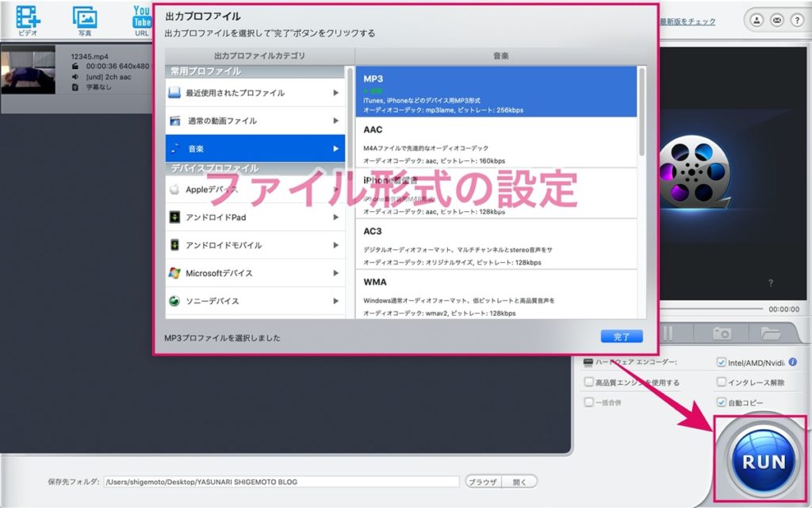Screen dimensions: 812x508
Task: Select the WMA profile
Action: (x=496, y=294)
